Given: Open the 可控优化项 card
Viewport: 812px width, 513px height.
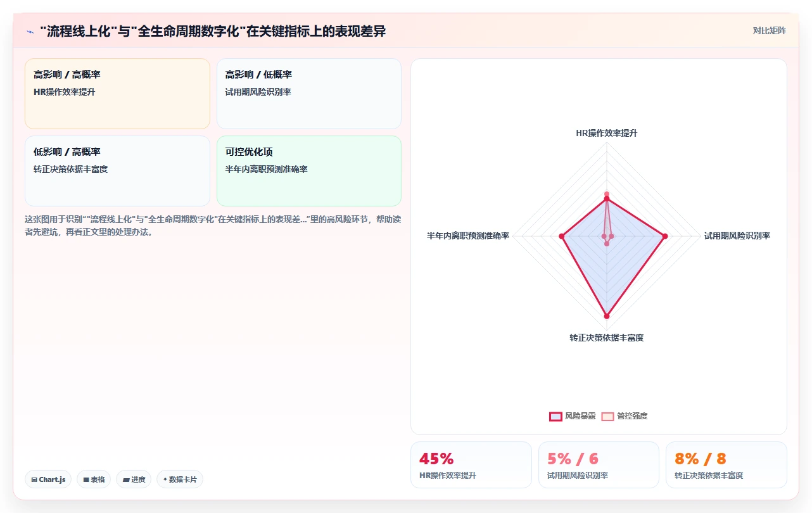Looking at the screenshot, I should [x=309, y=171].
